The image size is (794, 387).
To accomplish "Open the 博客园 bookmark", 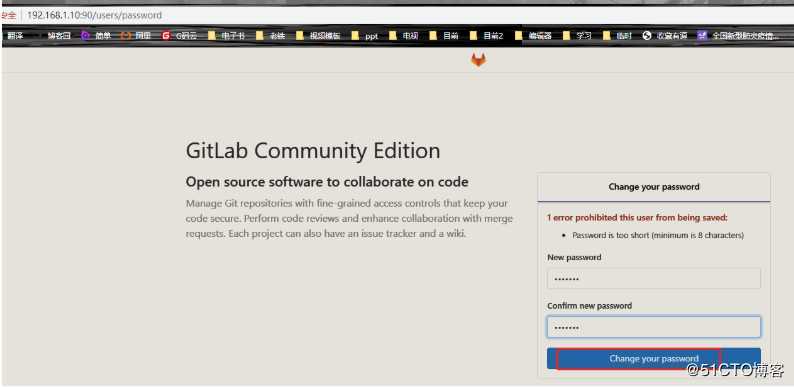I will click(x=59, y=36).
